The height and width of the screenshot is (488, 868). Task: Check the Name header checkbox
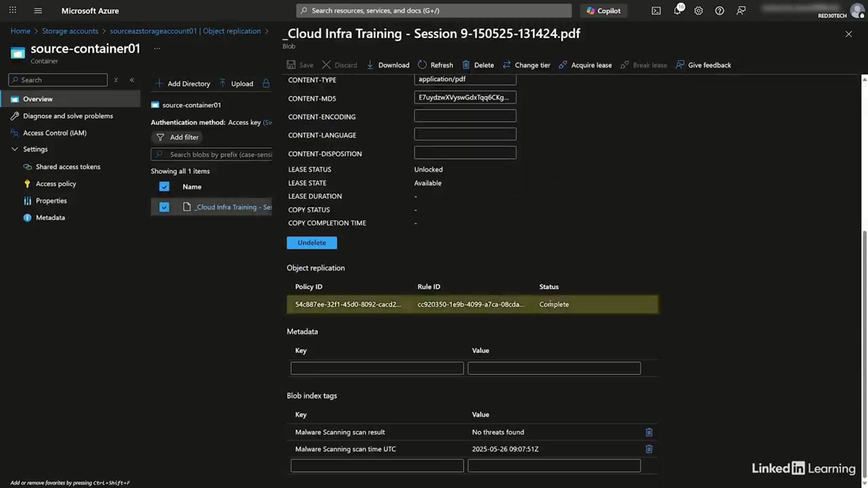tap(164, 186)
